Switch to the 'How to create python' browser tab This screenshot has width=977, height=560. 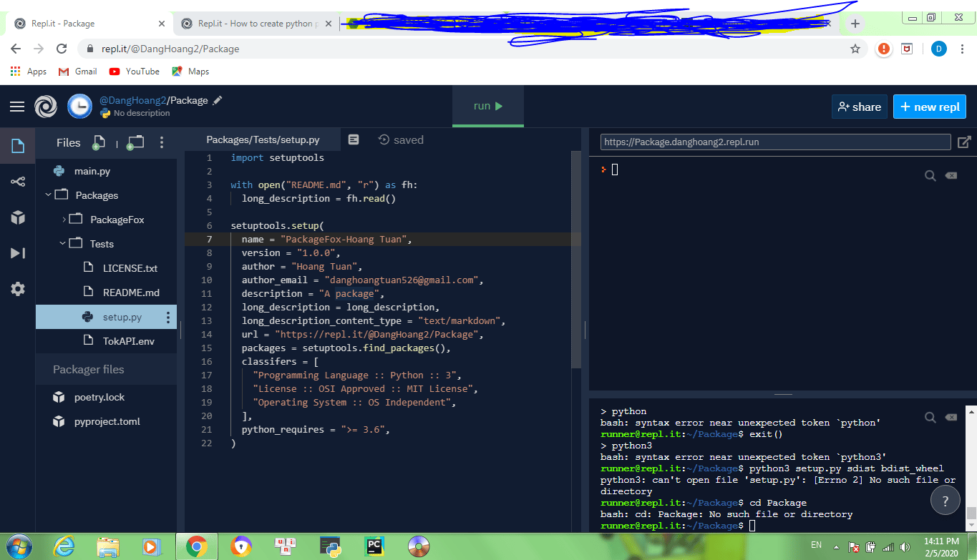click(255, 24)
